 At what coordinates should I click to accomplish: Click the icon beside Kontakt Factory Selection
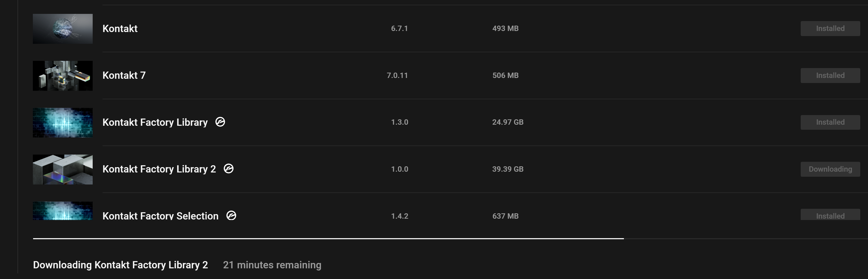[x=231, y=215]
